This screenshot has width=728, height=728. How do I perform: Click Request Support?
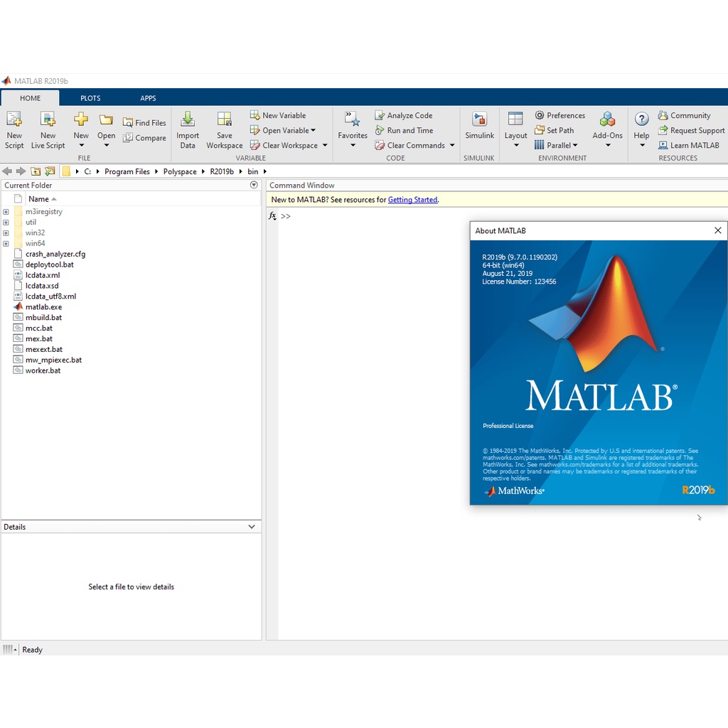coord(691,131)
